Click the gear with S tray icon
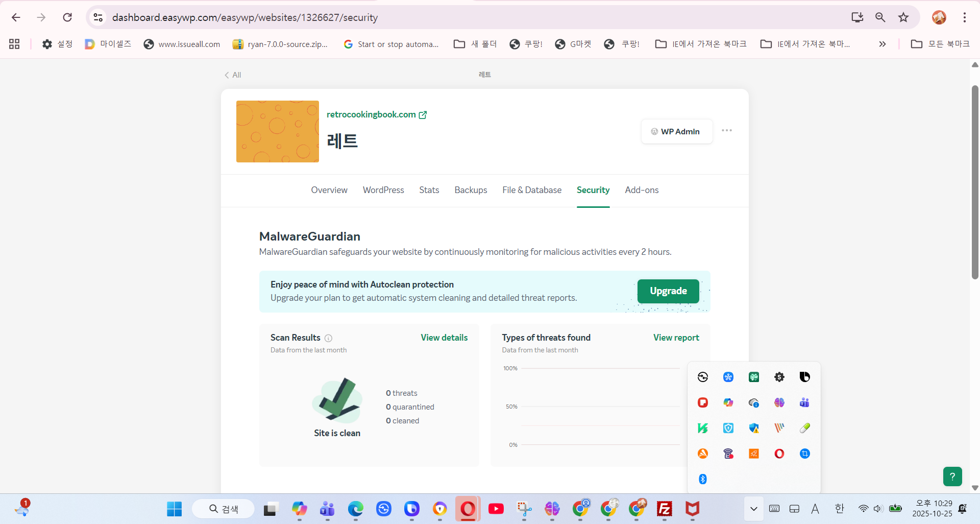 click(x=779, y=377)
